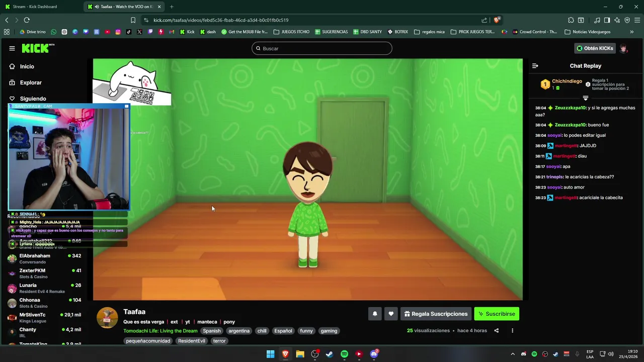
Task: Go back in browser history
Action: click(7, 20)
